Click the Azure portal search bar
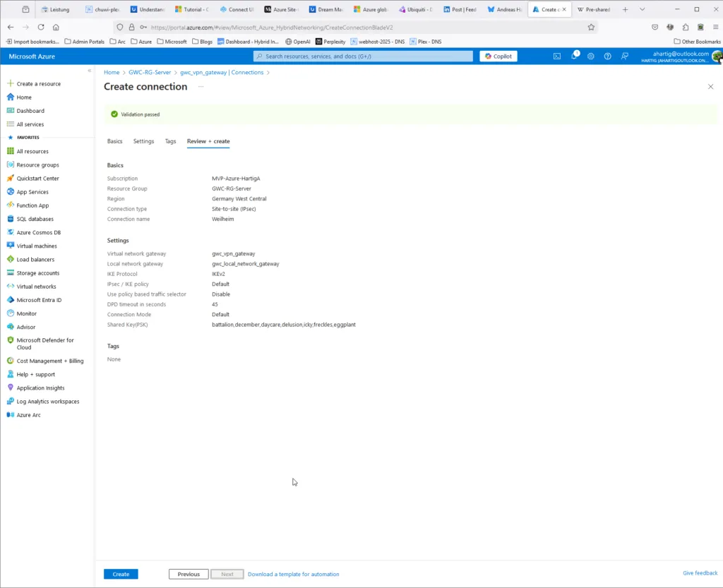Screen dimensions: 723x588 pyautogui.click(x=361, y=56)
